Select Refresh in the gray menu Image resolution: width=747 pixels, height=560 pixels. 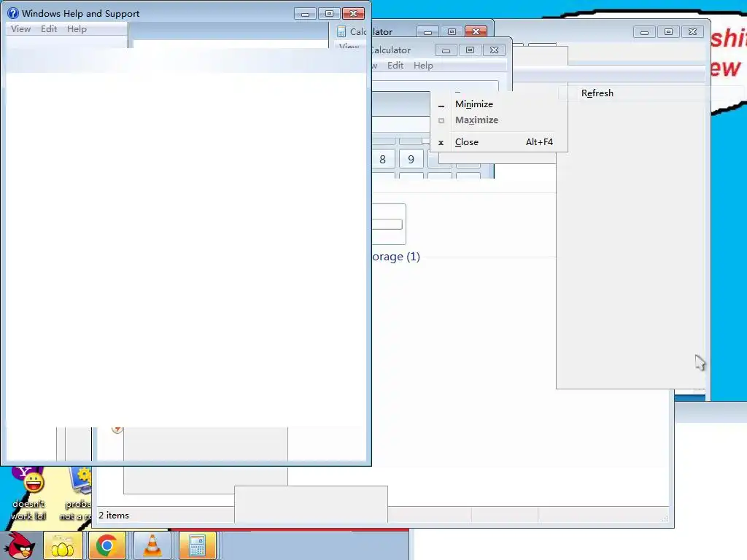point(597,93)
